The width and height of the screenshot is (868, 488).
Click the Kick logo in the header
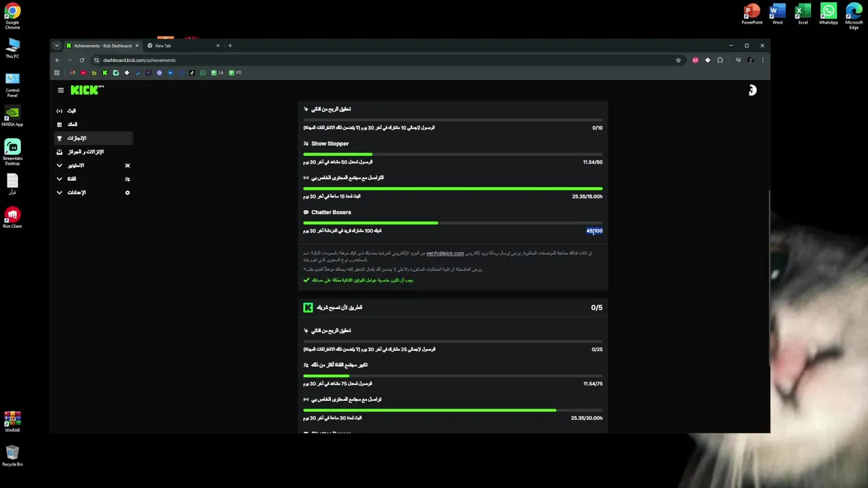[x=87, y=90]
